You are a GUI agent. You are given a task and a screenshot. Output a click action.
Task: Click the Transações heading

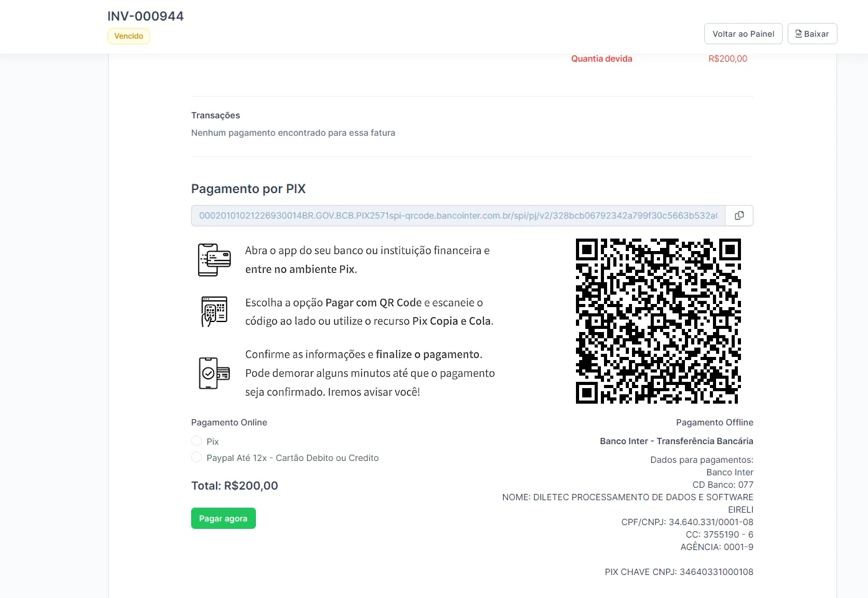215,115
